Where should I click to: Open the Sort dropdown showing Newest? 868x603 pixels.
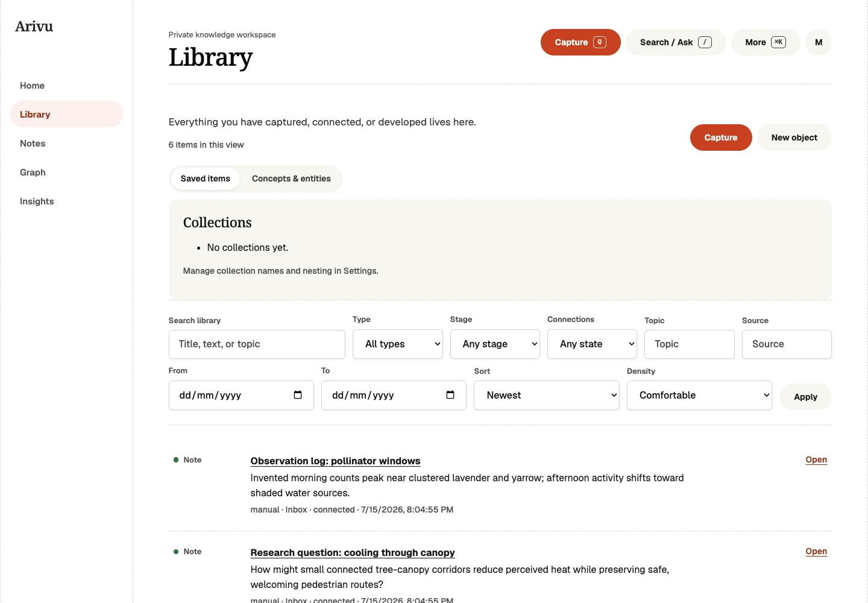[x=547, y=396]
